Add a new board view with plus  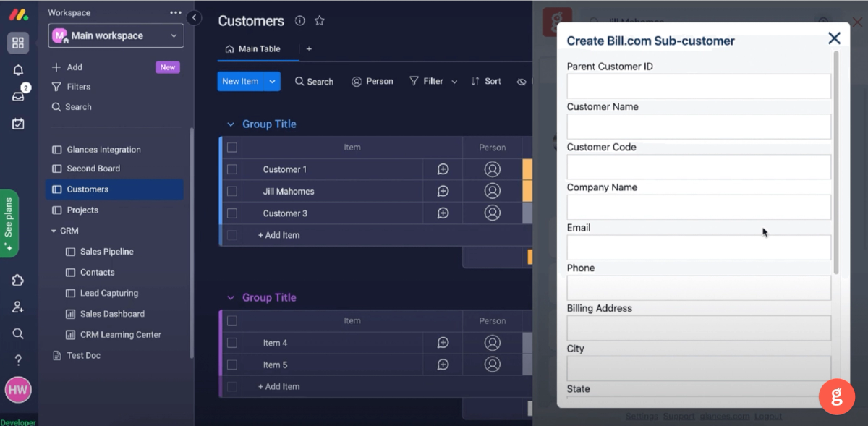[309, 49]
